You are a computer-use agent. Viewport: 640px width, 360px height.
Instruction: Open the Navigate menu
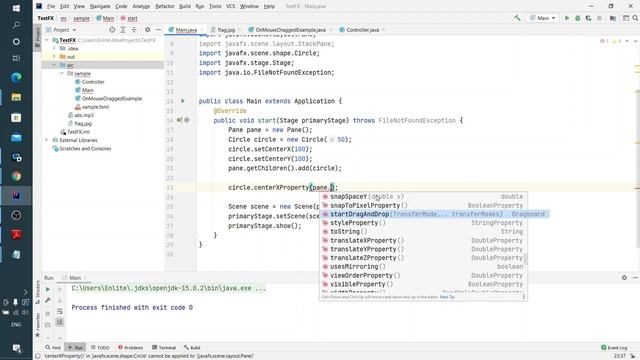[100, 6]
